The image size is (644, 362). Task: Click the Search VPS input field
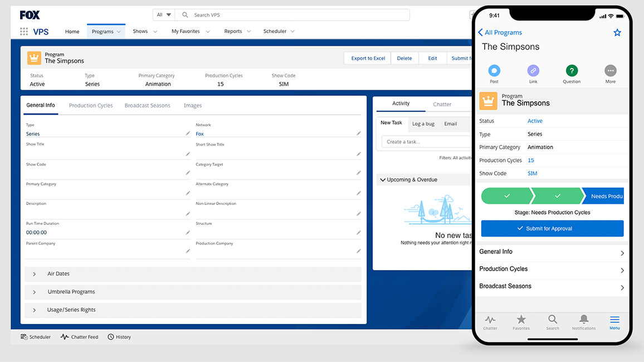click(x=295, y=15)
